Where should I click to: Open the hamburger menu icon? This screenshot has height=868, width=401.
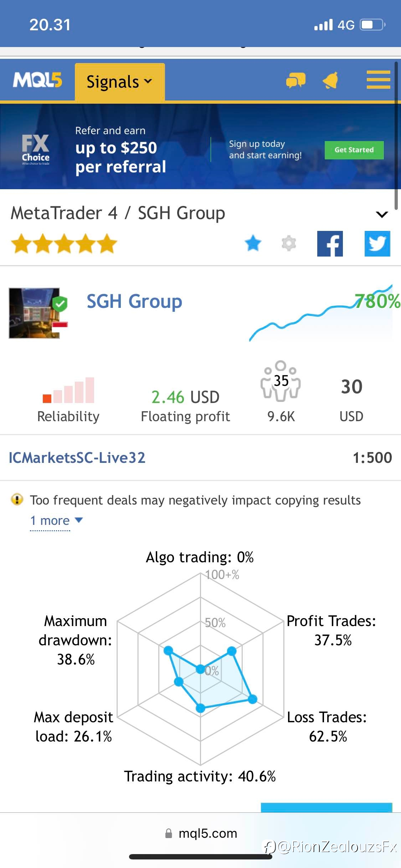[378, 79]
